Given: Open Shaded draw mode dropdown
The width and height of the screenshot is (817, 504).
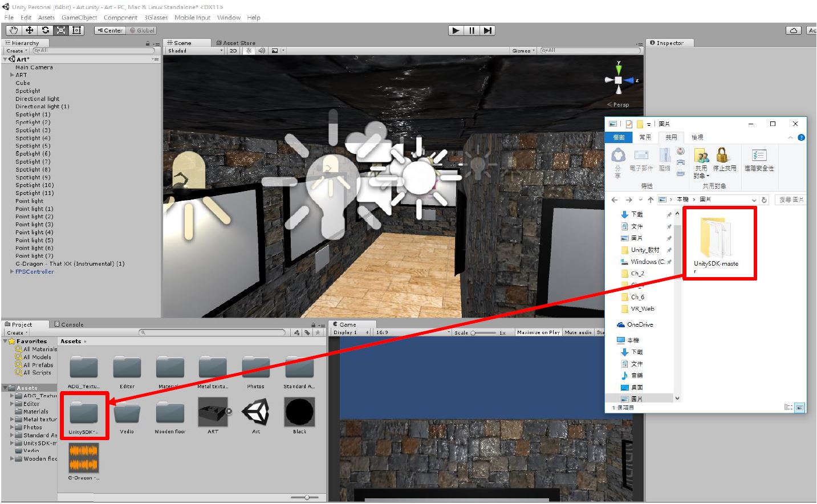Looking at the screenshot, I should click(x=195, y=51).
